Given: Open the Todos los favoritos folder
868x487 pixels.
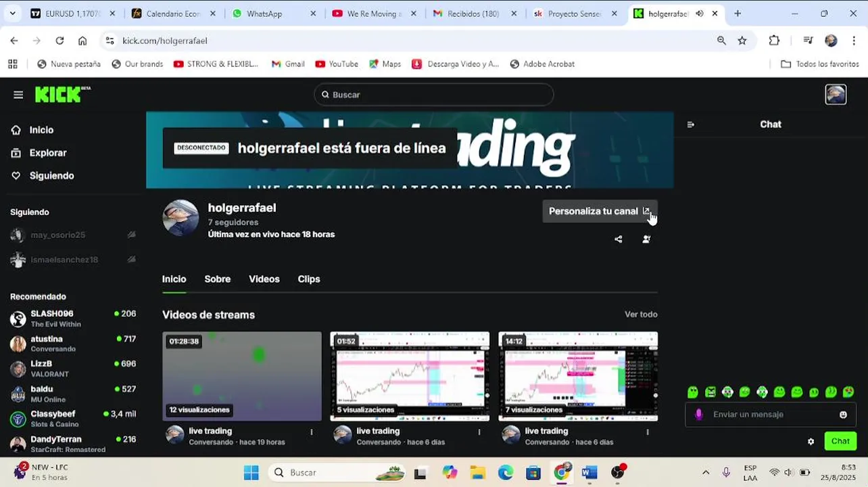Looking at the screenshot, I should point(819,64).
